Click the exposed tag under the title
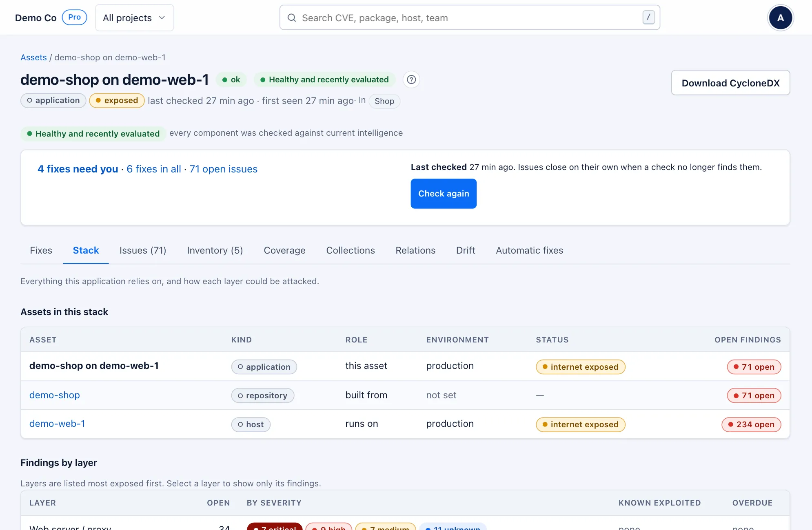The image size is (812, 530). coord(117,101)
